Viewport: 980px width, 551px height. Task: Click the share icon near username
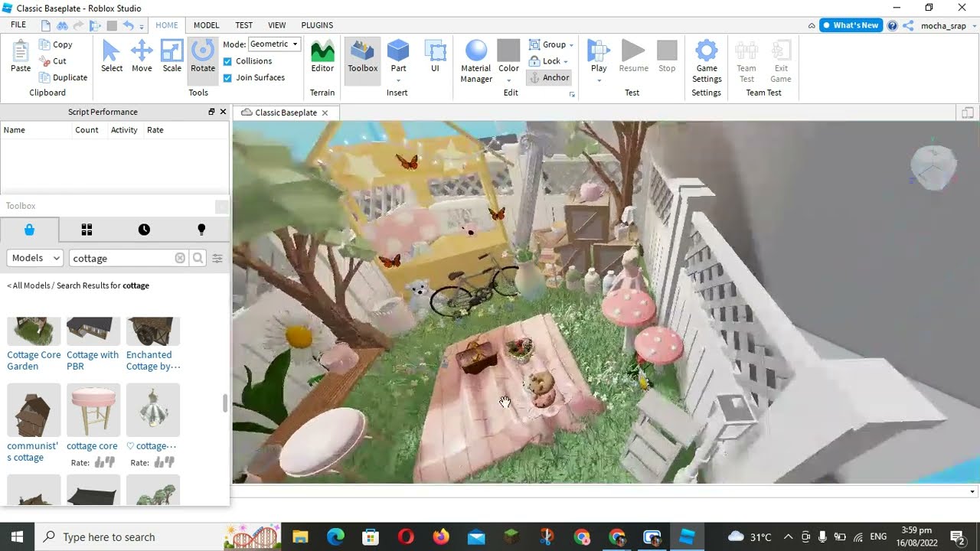click(908, 25)
